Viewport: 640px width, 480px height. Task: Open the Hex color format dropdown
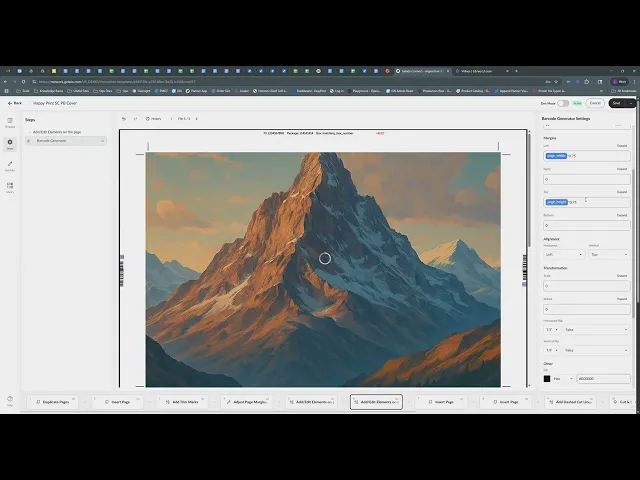click(563, 379)
